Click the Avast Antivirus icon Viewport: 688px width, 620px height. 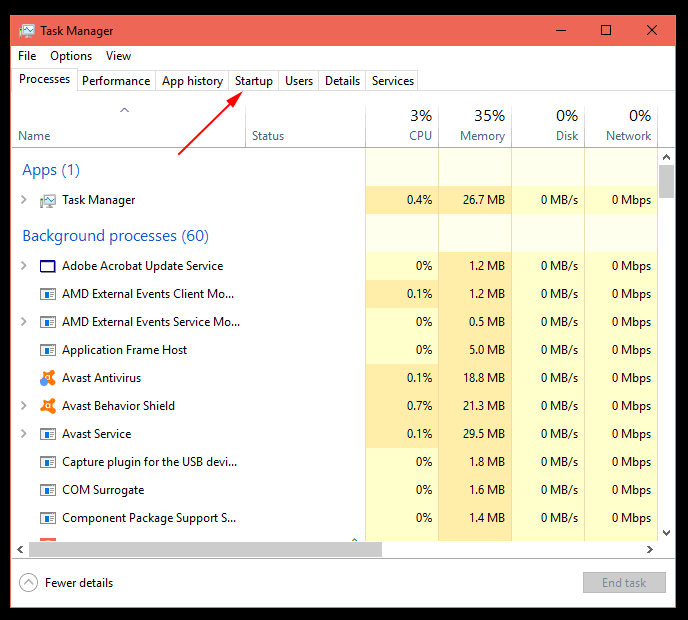tap(48, 378)
